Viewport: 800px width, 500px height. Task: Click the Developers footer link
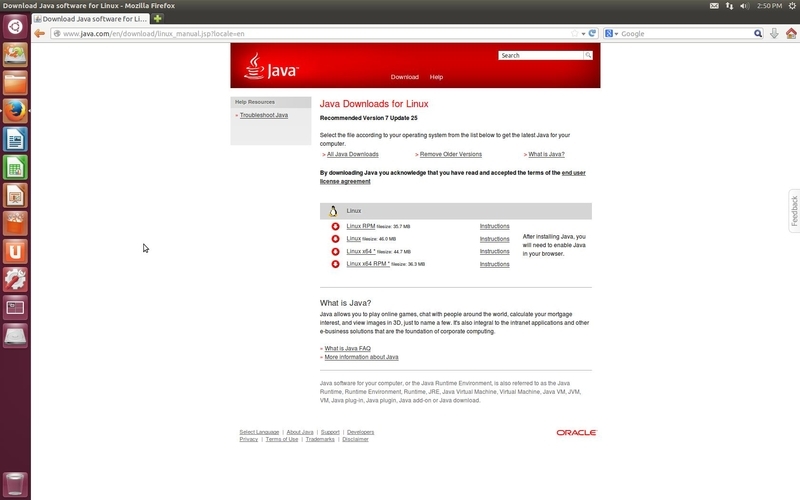click(360, 432)
